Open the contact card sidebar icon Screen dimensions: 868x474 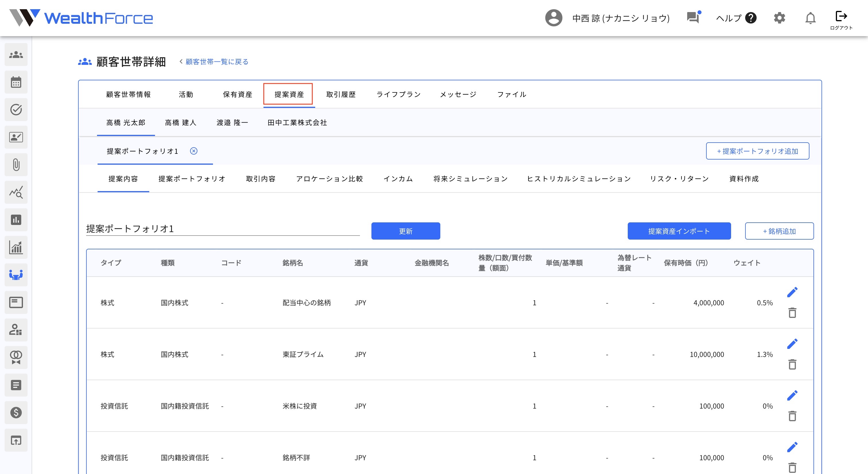tap(16, 137)
